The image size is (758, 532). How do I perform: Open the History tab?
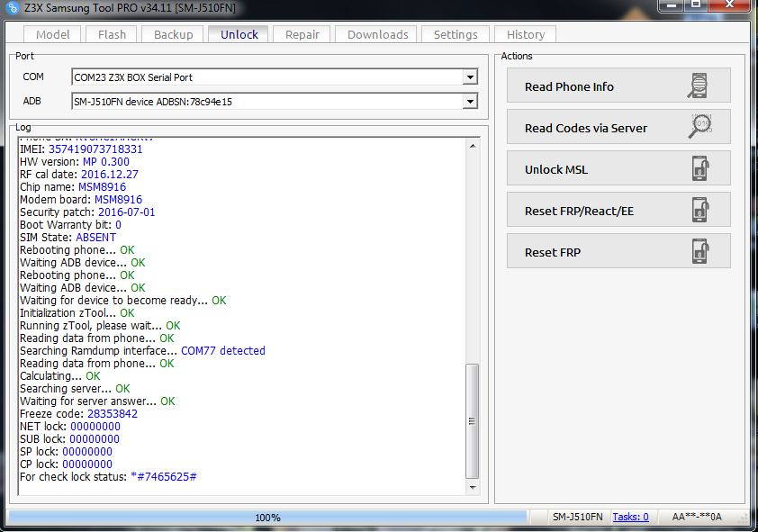coord(526,35)
